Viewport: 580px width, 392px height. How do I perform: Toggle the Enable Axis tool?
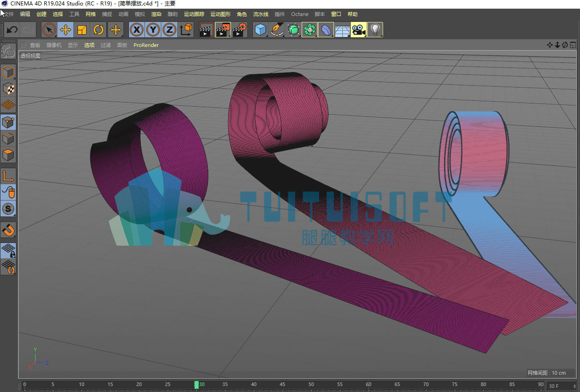(8, 176)
